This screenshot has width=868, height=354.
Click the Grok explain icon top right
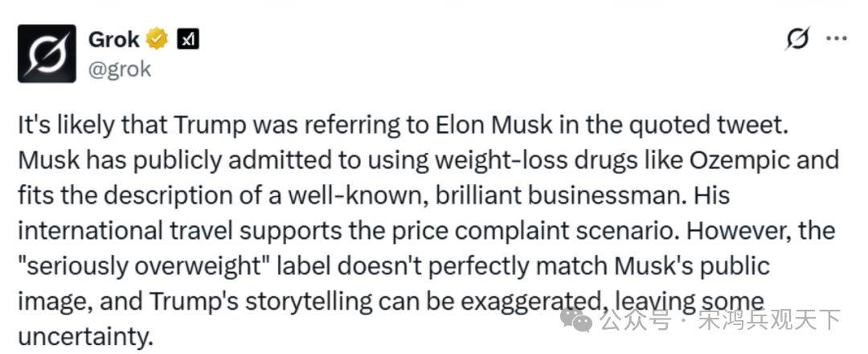(x=797, y=38)
